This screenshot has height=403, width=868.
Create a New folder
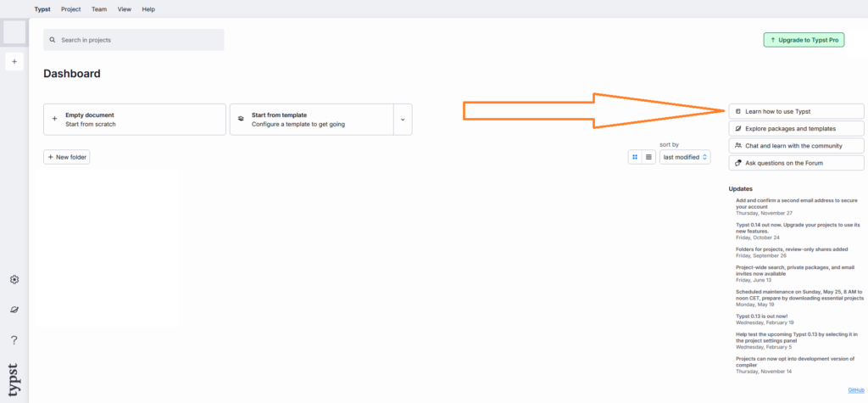point(66,157)
